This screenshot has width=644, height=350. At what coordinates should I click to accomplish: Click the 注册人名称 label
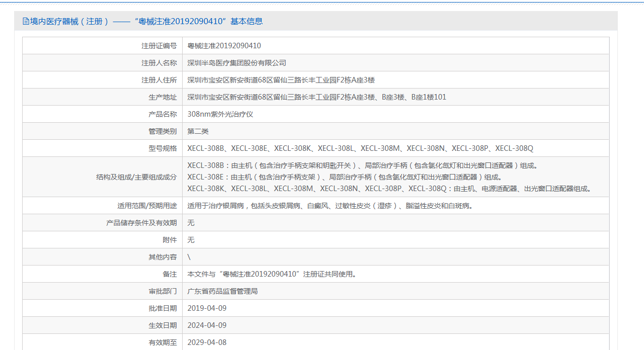pyautogui.click(x=159, y=63)
